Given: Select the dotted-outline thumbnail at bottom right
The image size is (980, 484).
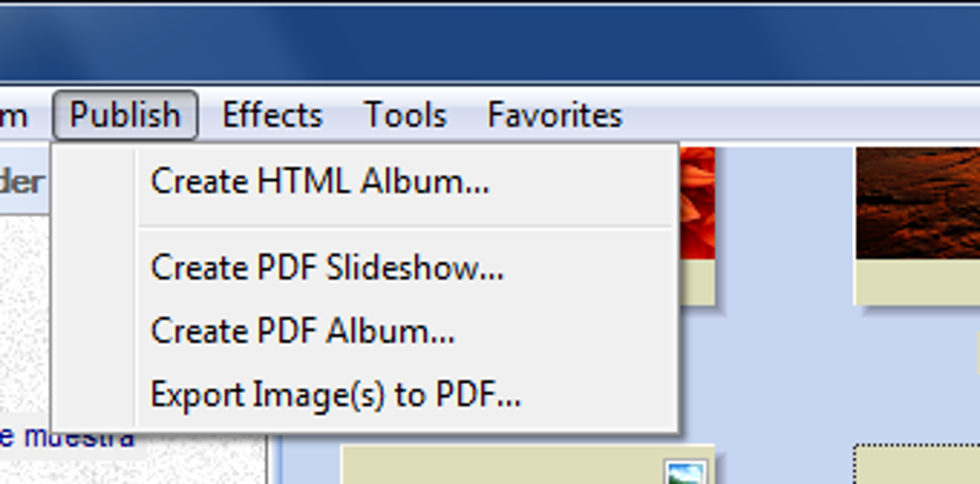Looking at the screenshot, I should [x=917, y=465].
